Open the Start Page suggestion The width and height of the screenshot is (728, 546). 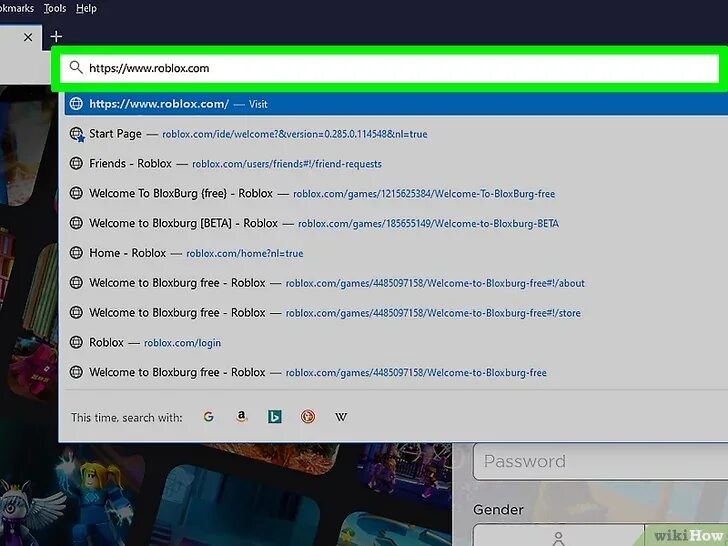(396, 134)
